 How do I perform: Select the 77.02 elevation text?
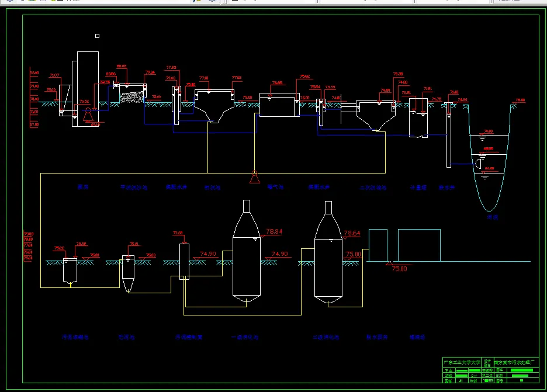(x=237, y=78)
